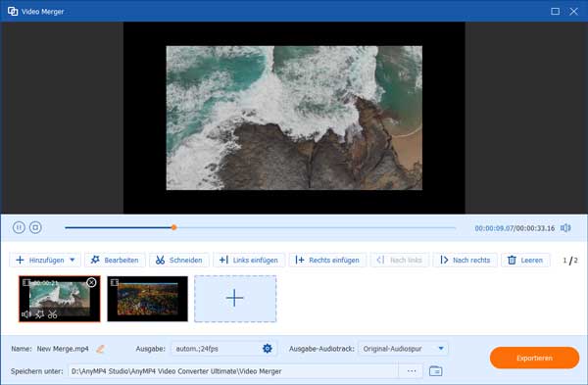
Task: Click the time readout 00:00:09.07/00:00:33.16
Action: pyautogui.click(x=514, y=228)
